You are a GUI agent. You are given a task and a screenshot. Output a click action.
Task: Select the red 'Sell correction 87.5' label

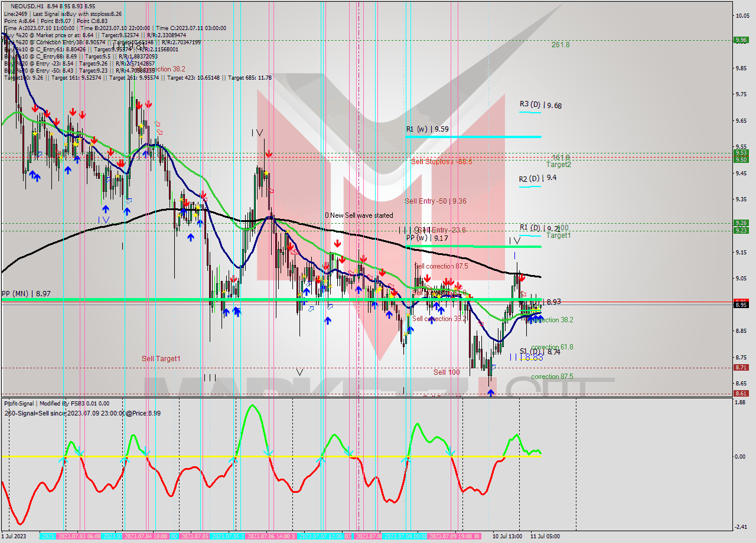click(441, 266)
